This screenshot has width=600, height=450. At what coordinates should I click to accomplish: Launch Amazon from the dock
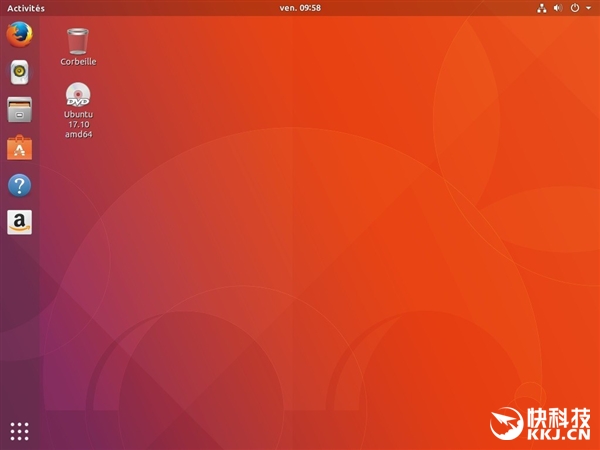20,222
